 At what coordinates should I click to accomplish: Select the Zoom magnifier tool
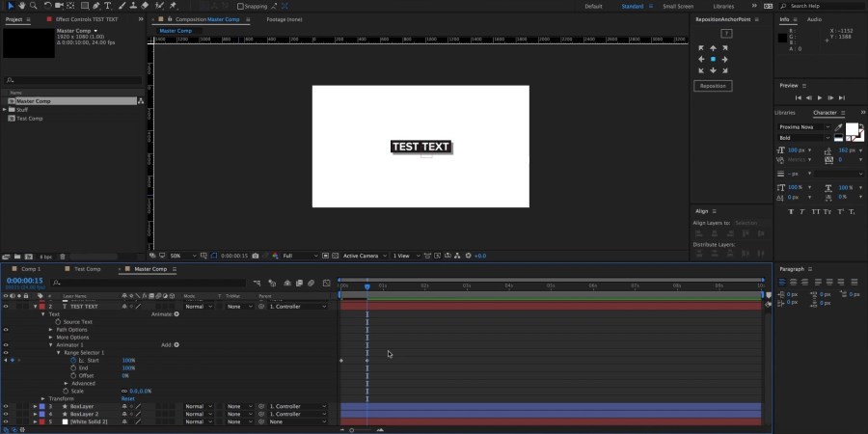click(x=34, y=6)
